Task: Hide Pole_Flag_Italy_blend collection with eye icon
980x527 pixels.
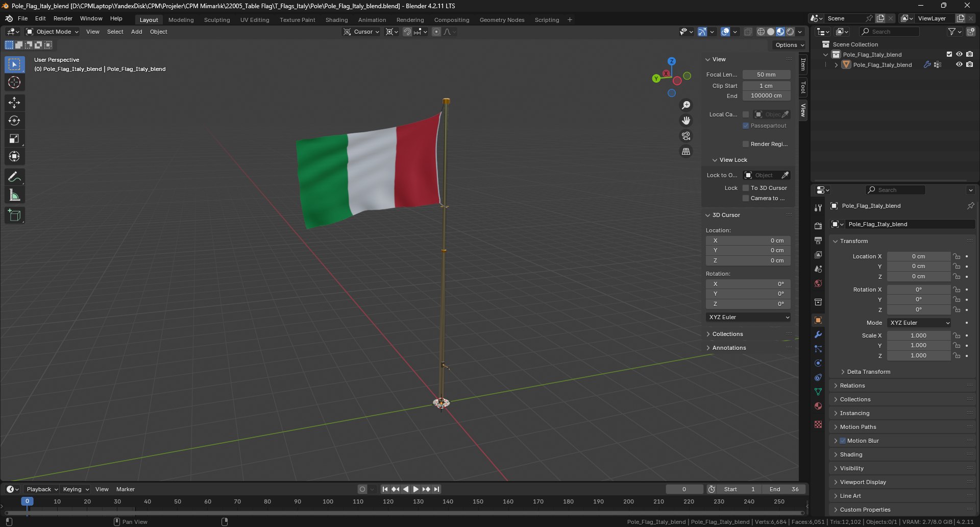Action: tap(959, 54)
